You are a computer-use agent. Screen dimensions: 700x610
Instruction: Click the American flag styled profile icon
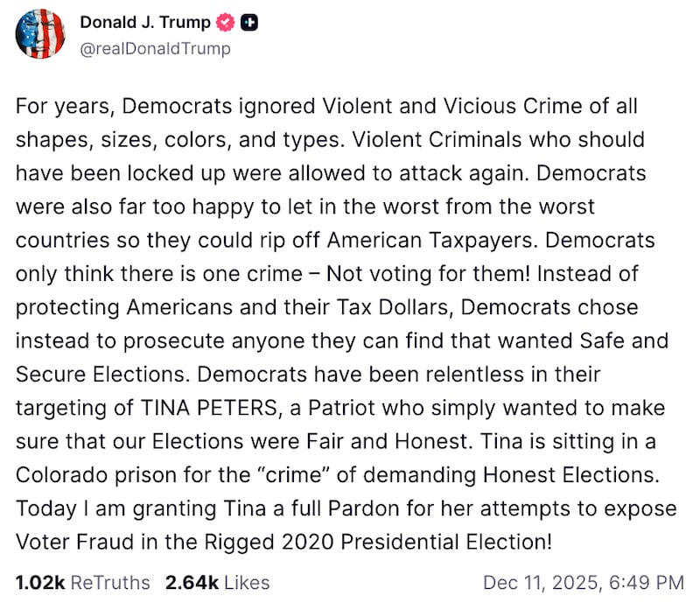pos(40,34)
